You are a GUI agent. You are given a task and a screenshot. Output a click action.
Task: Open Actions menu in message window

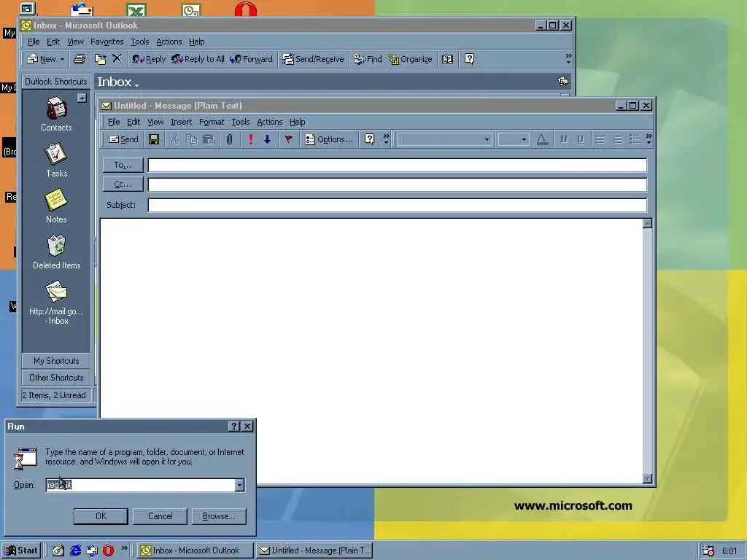270,122
